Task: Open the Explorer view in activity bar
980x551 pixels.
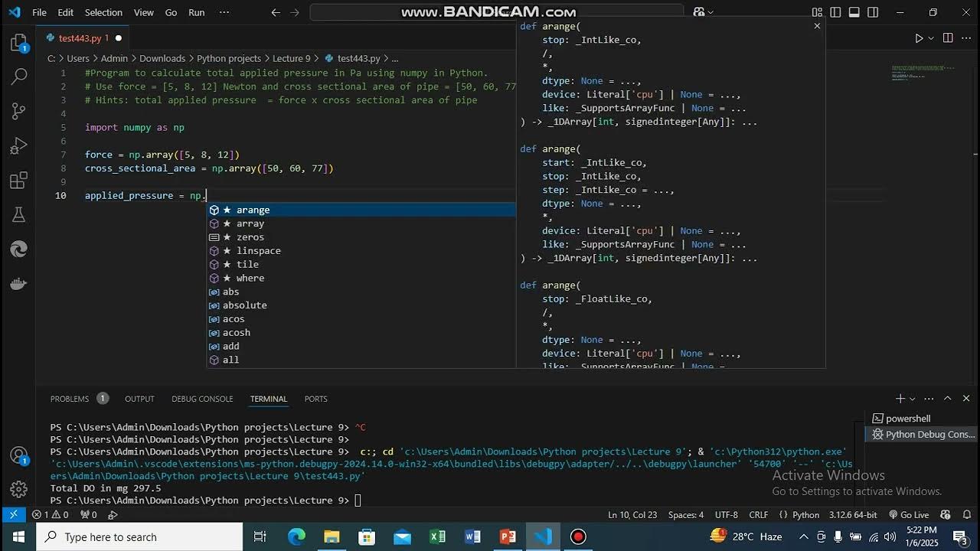Action: tap(18, 43)
